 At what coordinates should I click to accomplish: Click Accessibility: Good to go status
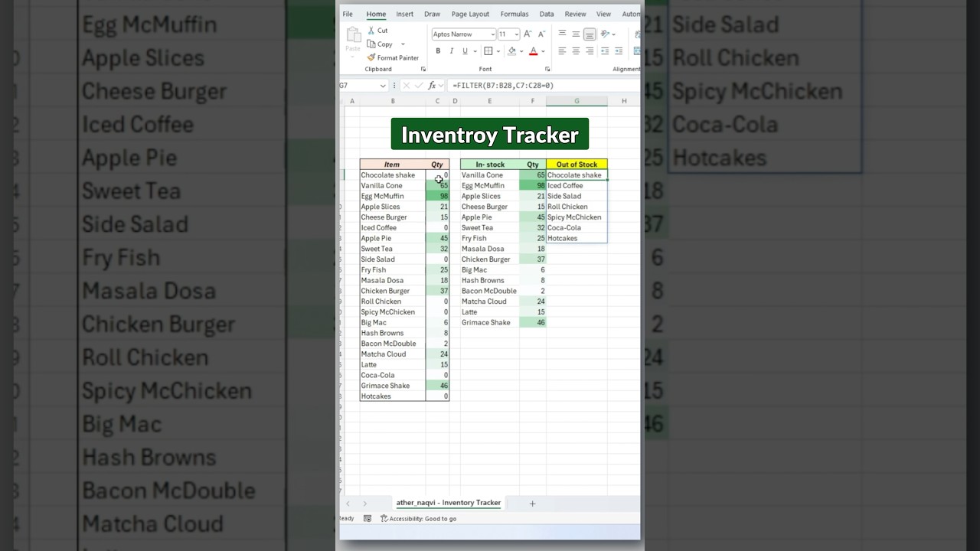click(418, 519)
